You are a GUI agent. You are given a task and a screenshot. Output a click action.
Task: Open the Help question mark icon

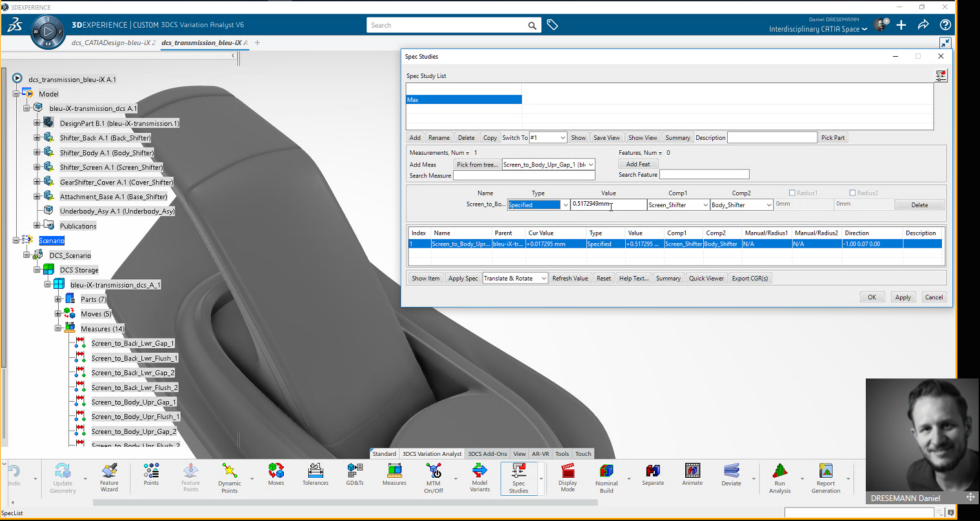(945, 25)
